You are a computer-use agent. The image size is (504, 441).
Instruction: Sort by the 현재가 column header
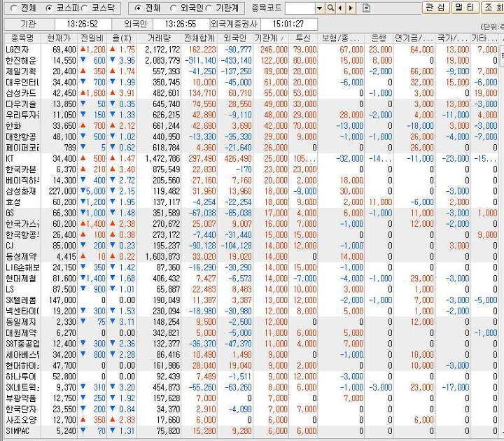coord(59,38)
